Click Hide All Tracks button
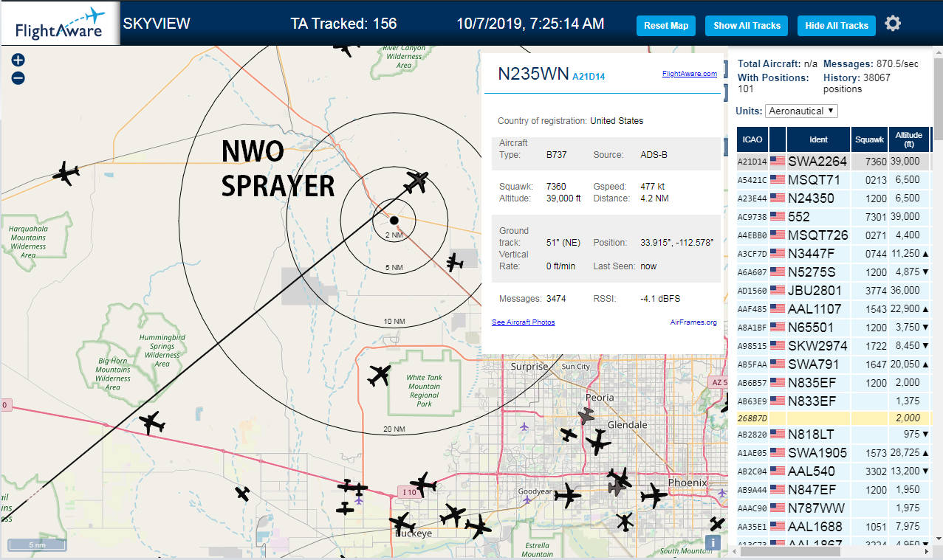Viewport: 943px width, 560px height. 837,26
